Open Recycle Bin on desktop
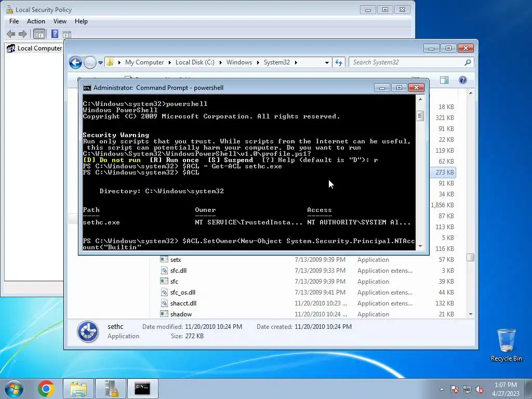The height and width of the screenshot is (399, 532). pyautogui.click(x=506, y=344)
